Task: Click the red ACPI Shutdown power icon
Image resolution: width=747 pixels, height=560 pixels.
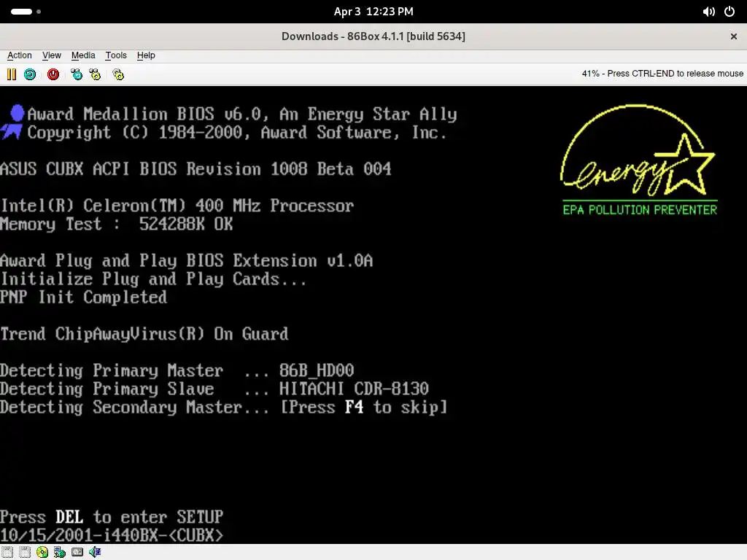Action: coord(53,74)
